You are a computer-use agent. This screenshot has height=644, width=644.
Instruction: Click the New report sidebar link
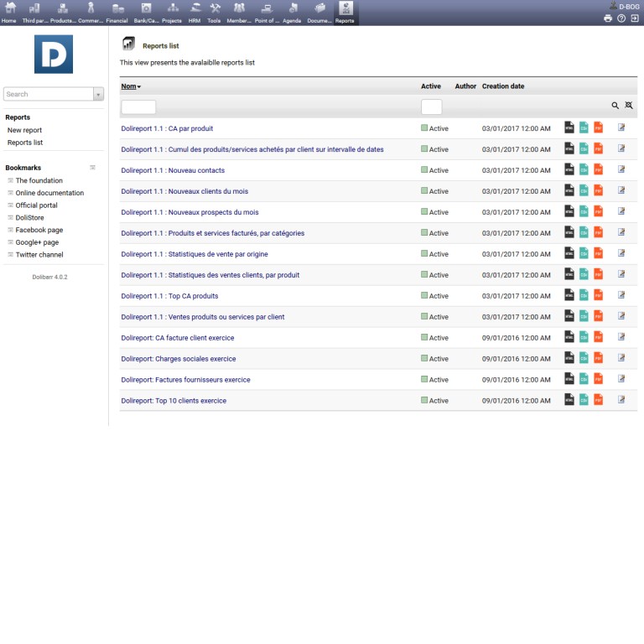tap(24, 130)
